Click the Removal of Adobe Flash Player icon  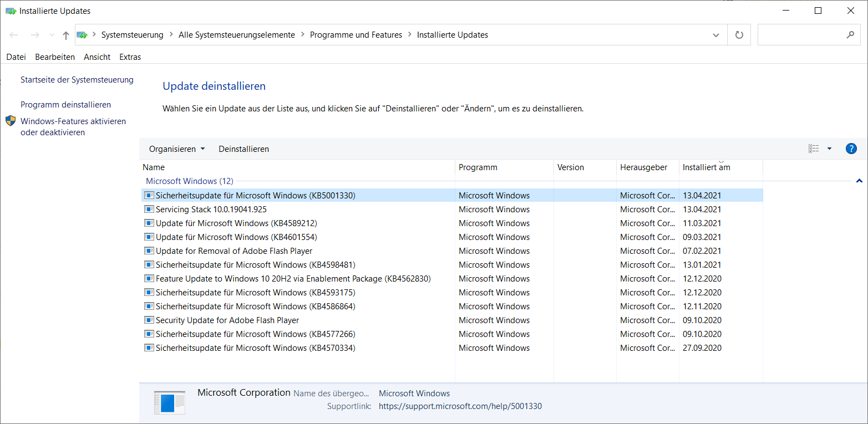pos(149,251)
